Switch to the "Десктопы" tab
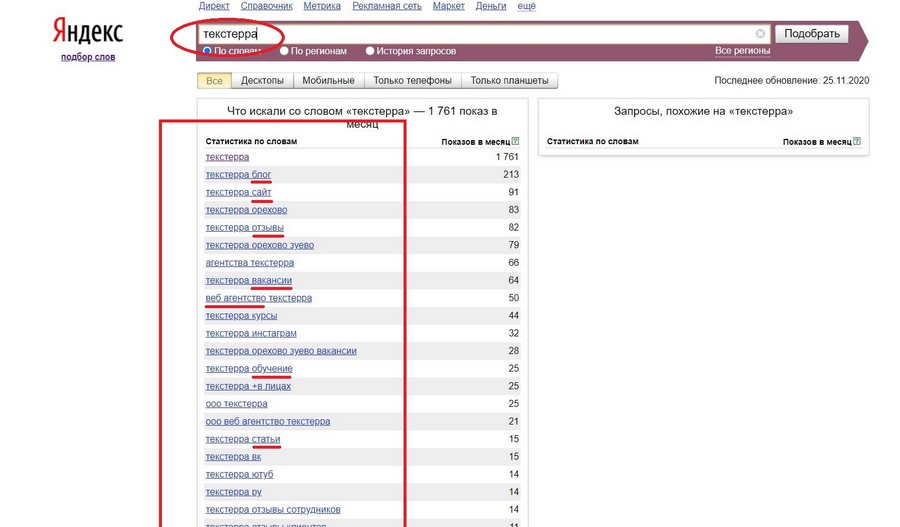The width and height of the screenshot is (900, 527). 262,81
